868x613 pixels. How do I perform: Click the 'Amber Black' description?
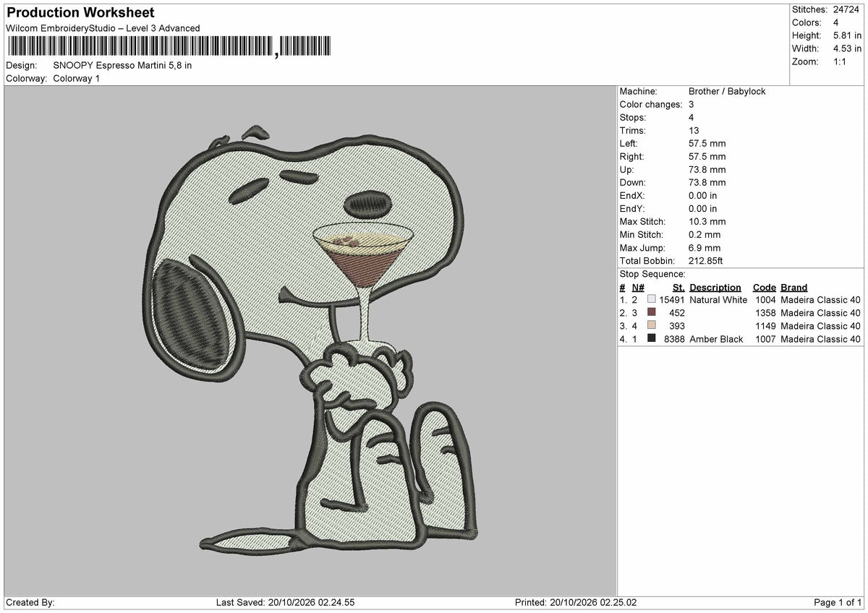(716, 339)
